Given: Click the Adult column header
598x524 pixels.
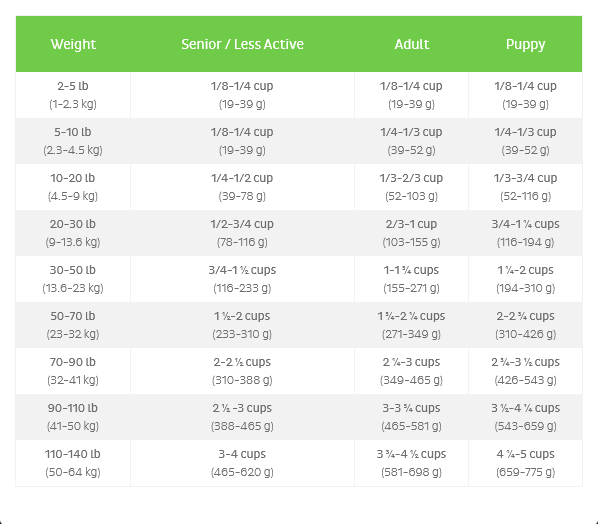Looking at the screenshot, I should tap(412, 44).
